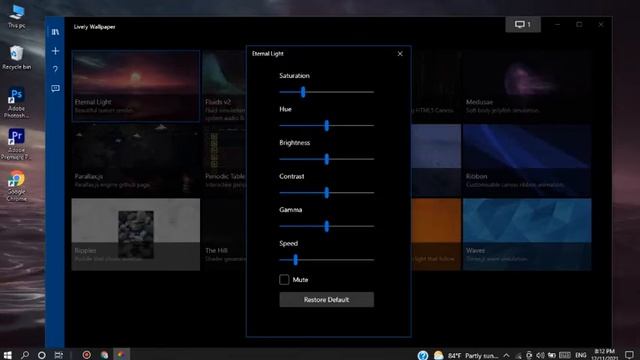Click the red record app taskbar icon
This screenshot has height=360, width=640.
pyautogui.click(x=87, y=355)
